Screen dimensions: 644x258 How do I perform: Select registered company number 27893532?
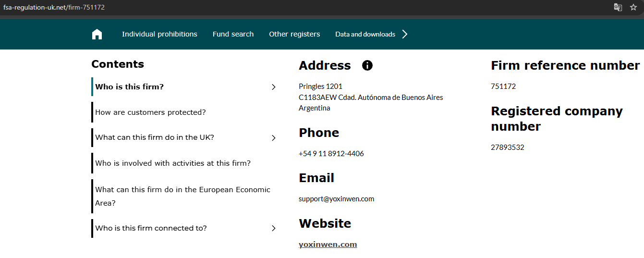point(508,147)
